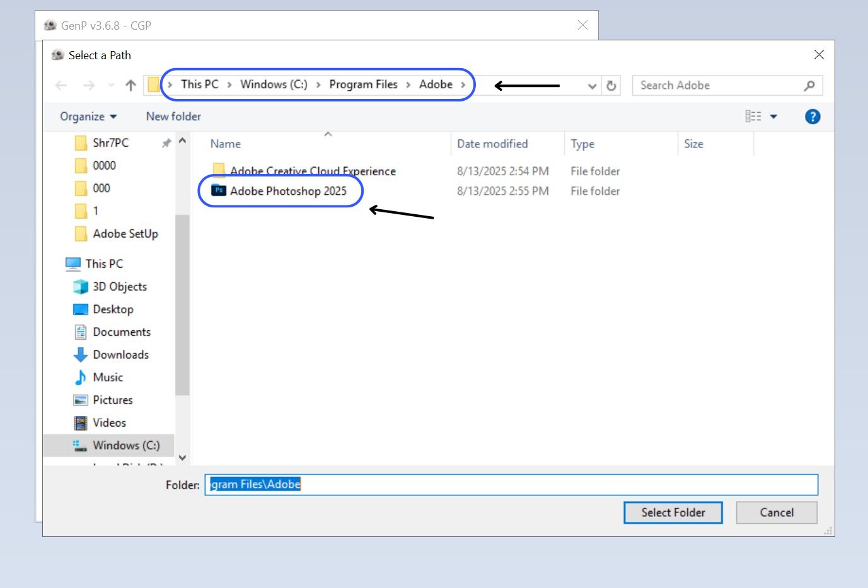Screen dimensions: 868x588
Task: Click the navigation pane scrollbar thumb
Action: click(182, 305)
